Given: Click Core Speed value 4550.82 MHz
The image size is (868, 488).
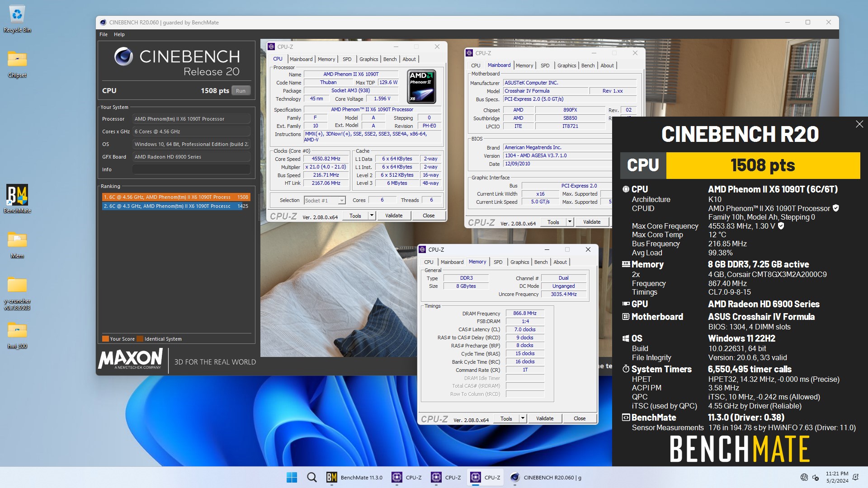Looking at the screenshot, I should [x=326, y=159].
